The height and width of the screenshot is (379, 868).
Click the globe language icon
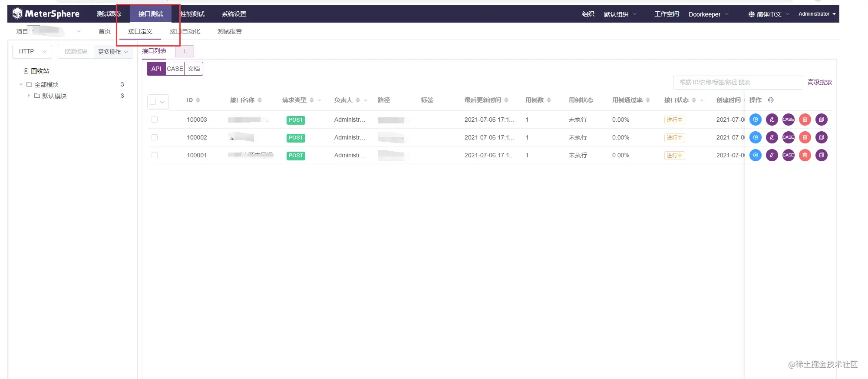pyautogui.click(x=752, y=14)
